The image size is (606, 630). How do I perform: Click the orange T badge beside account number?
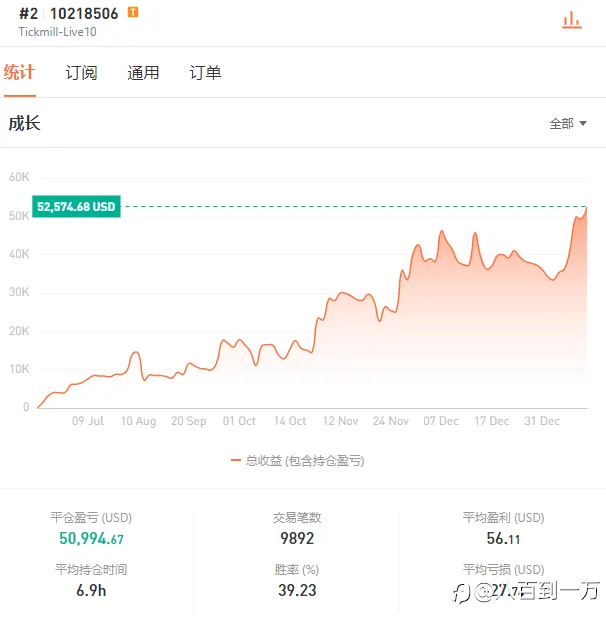tap(133, 12)
